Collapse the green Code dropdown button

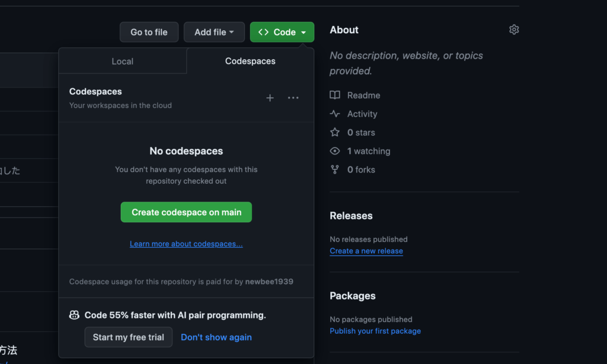click(282, 32)
